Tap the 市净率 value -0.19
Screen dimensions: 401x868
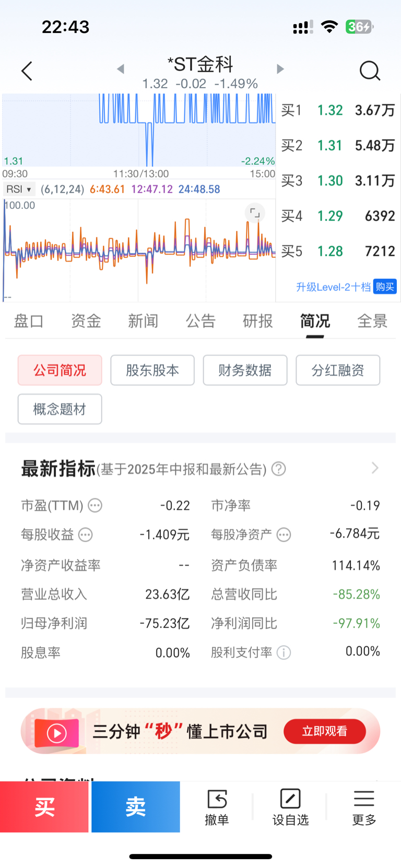(x=365, y=505)
